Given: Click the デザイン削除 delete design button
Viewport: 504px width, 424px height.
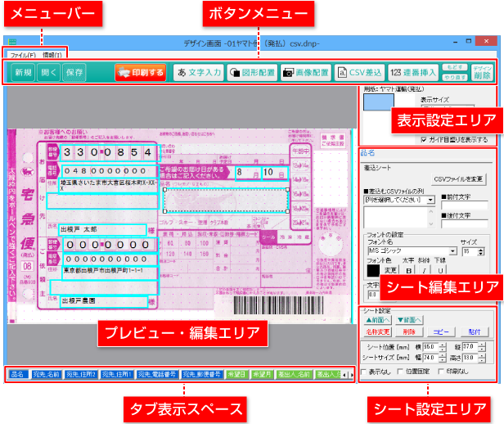Looking at the screenshot, I should pyautogui.click(x=482, y=73).
